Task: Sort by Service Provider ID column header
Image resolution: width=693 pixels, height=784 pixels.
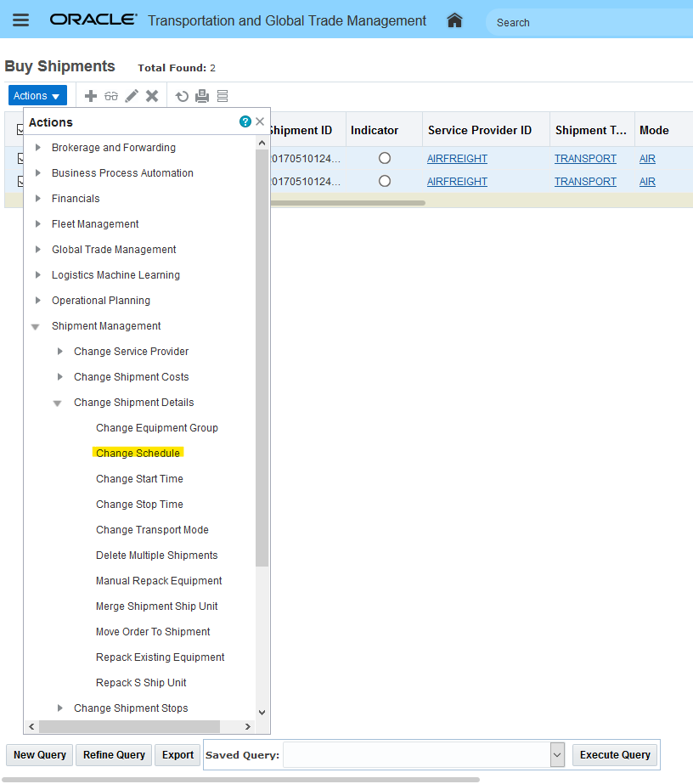Action: click(480, 130)
